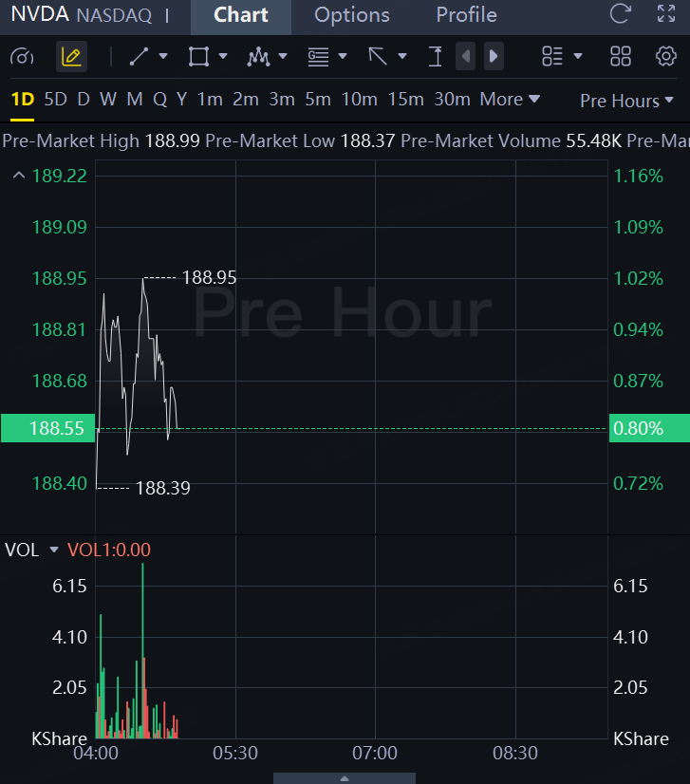690x784 pixels.
Task: Open the speedometer indicator icon
Action: click(x=22, y=57)
